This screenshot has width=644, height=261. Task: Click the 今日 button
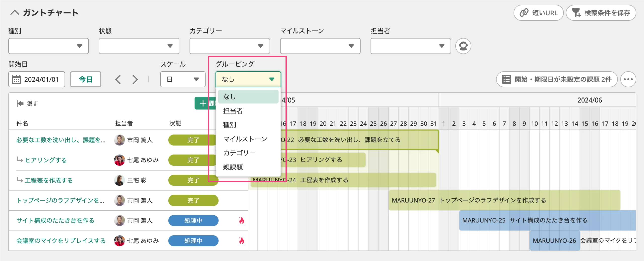point(86,79)
